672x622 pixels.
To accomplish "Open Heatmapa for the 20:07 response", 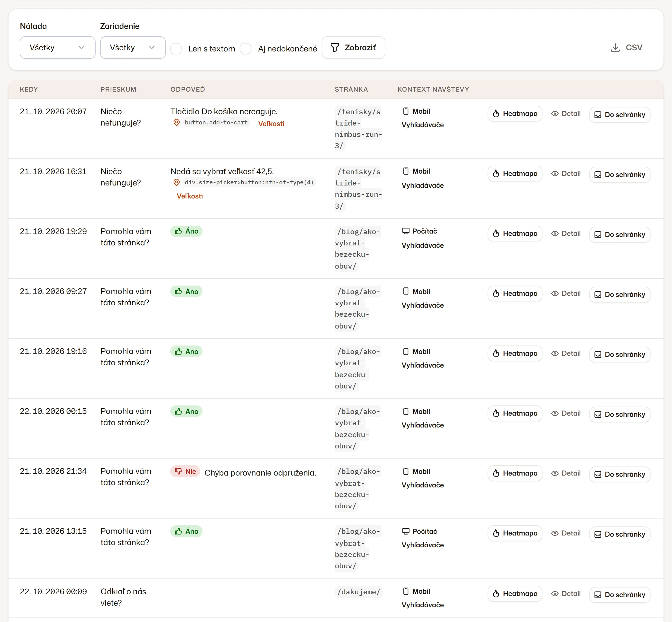I will [515, 114].
